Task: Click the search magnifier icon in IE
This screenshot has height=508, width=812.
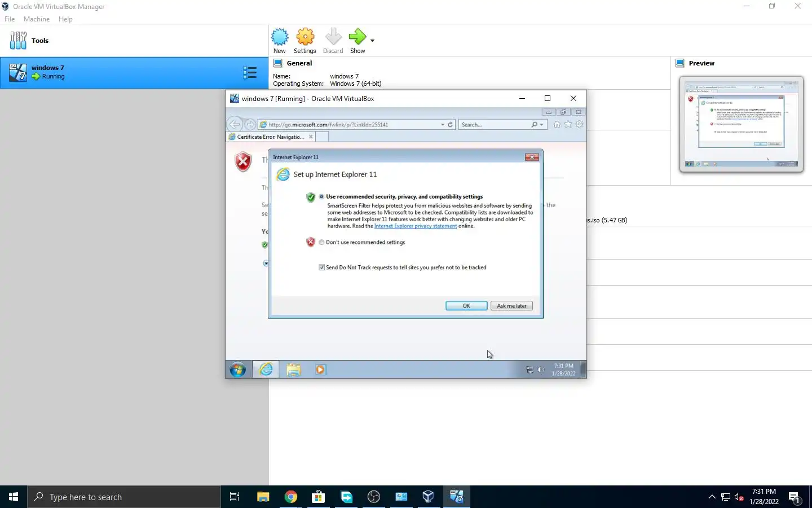Action: click(x=534, y=125)
